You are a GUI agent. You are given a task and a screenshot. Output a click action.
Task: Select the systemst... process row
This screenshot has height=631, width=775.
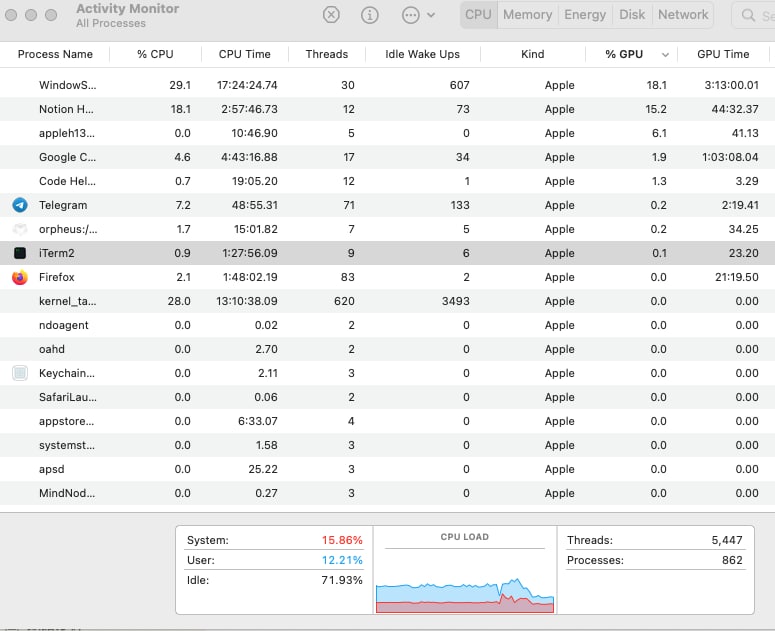coord(388,445)
